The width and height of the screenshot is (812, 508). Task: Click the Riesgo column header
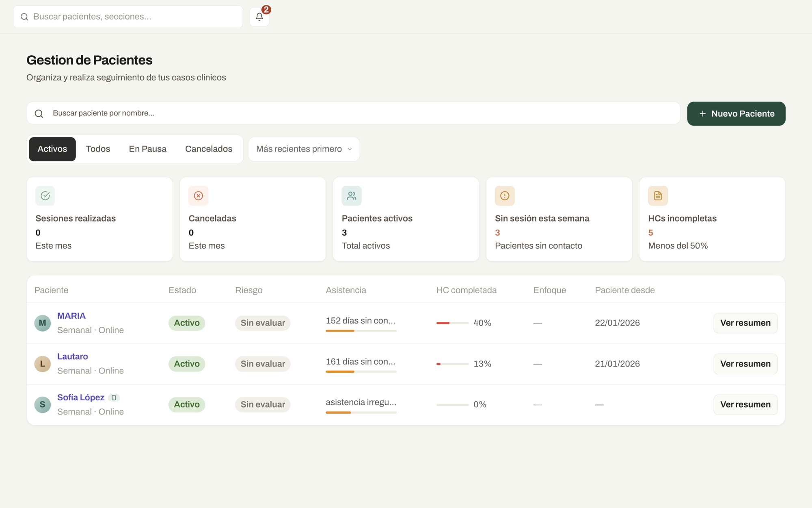click(x=249, y=290)
